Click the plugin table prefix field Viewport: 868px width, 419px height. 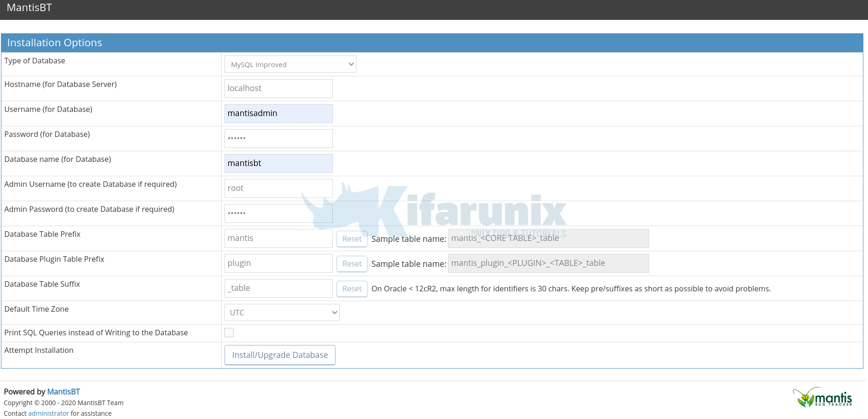278,263
